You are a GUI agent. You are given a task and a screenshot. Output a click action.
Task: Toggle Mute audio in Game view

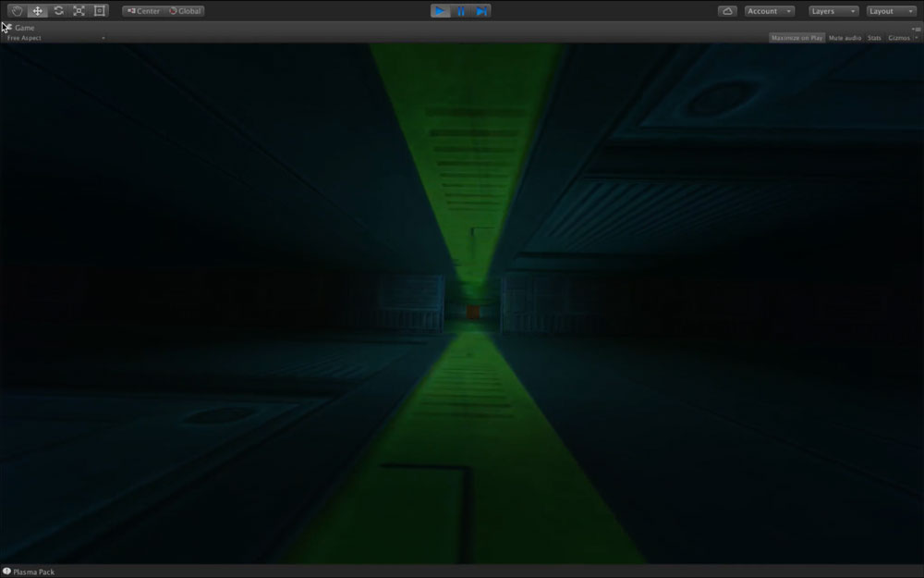click(x=845, y=38)
